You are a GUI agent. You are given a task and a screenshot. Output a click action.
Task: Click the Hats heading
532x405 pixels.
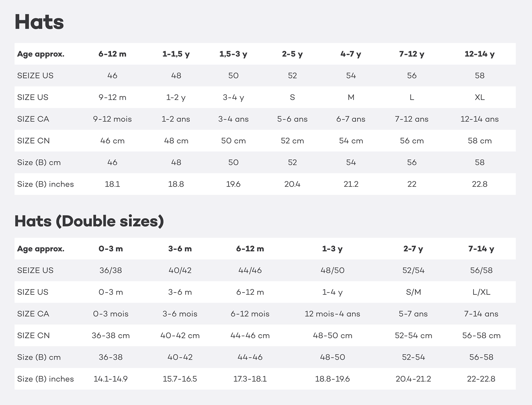click(39, 22)
